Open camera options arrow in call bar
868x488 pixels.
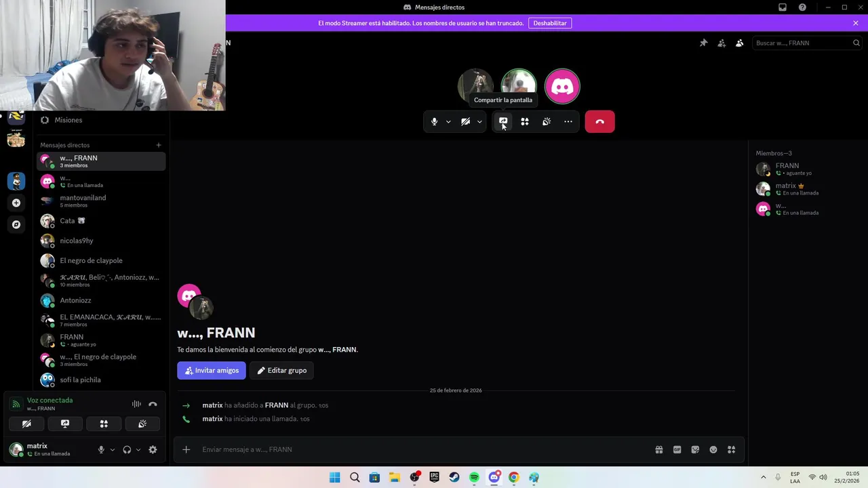click(x=479, y=122)
